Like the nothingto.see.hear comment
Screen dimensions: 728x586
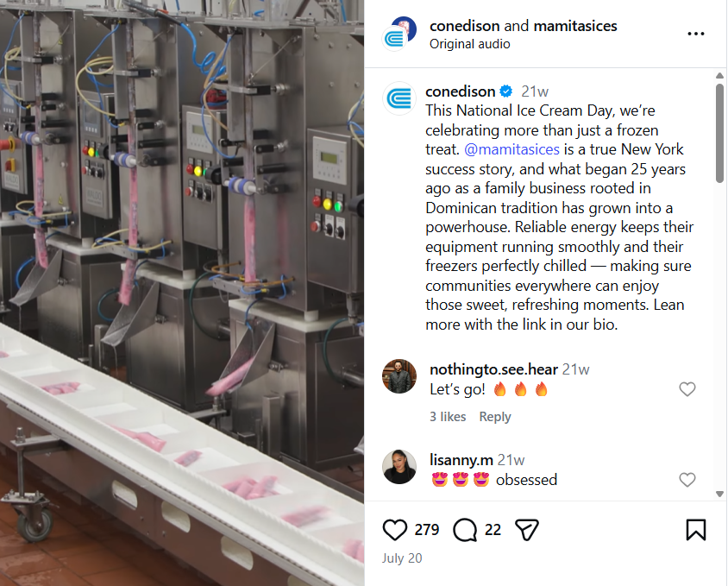click(x=687, y=389)
